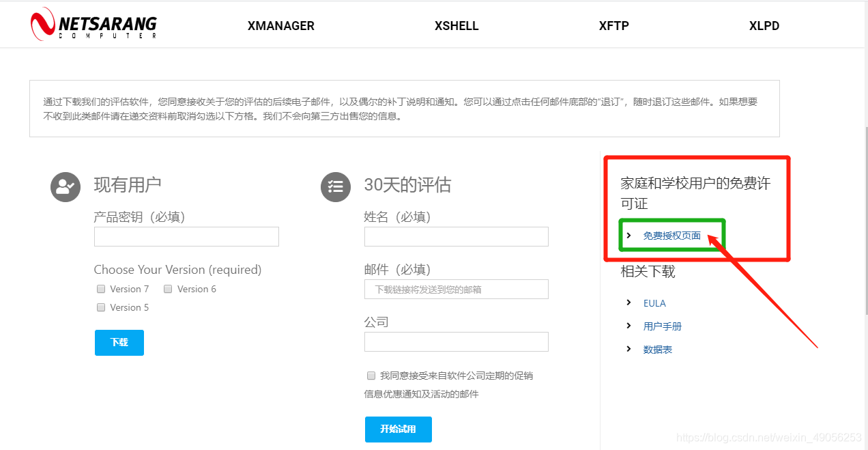
Task: Click the NetSarang Computer logo
Action: (93, 24)
